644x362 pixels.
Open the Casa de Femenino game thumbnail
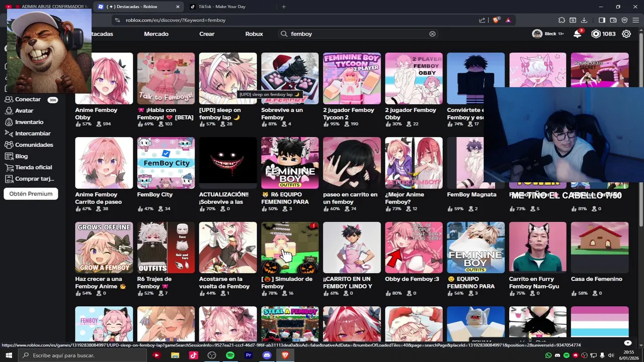pos(600,247)
